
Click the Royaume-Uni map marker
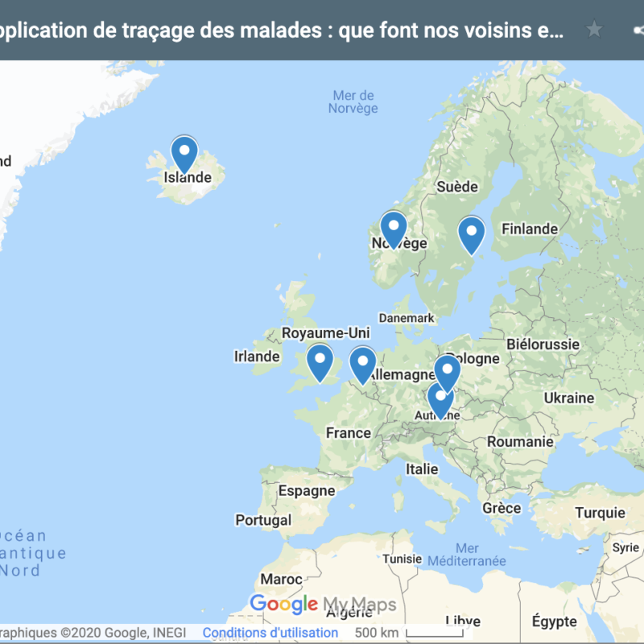point(320,361)
